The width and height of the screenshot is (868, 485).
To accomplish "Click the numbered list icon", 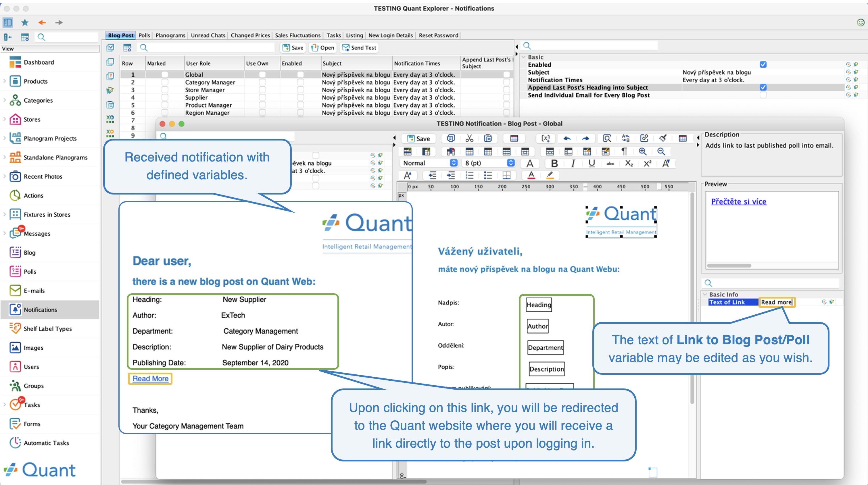I will pos(469,175).
